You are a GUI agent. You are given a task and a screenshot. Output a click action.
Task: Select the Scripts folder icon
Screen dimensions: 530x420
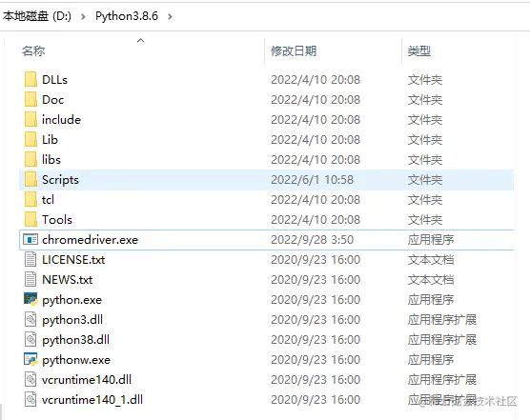[x=31, y=179]
